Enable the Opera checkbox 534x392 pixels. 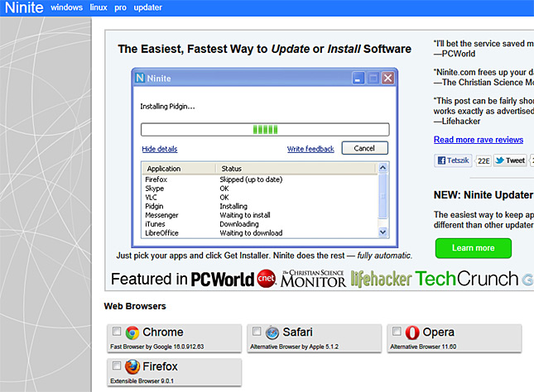(397, 331)
